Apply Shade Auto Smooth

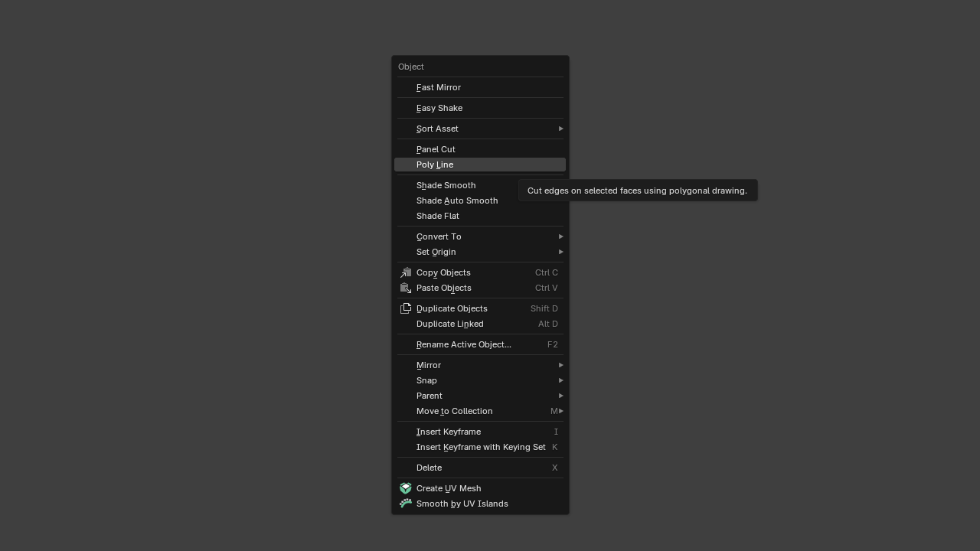point(457,201)
